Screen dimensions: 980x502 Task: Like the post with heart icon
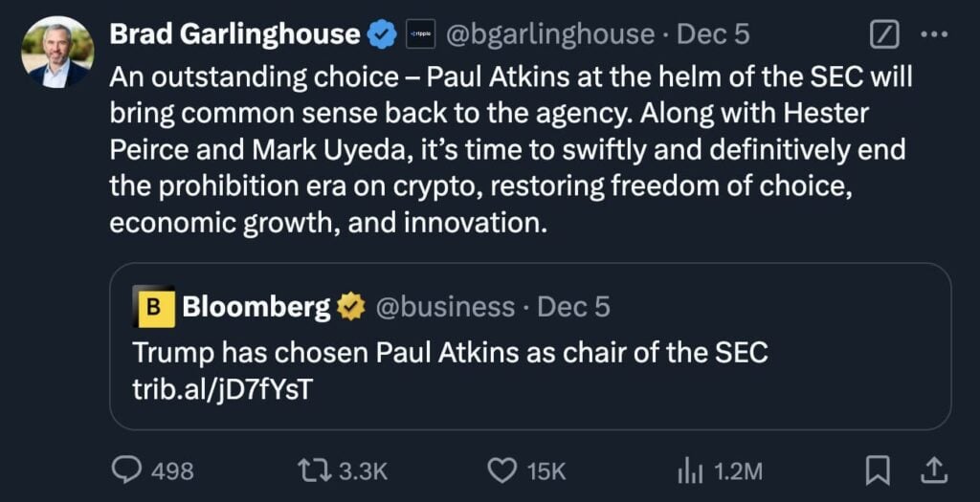tap(502, 469)
